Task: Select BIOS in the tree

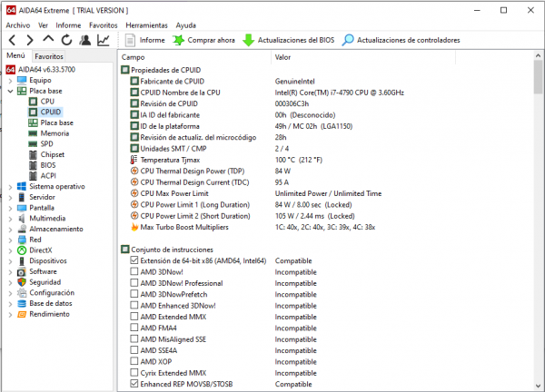Action: tap(48, 165)
